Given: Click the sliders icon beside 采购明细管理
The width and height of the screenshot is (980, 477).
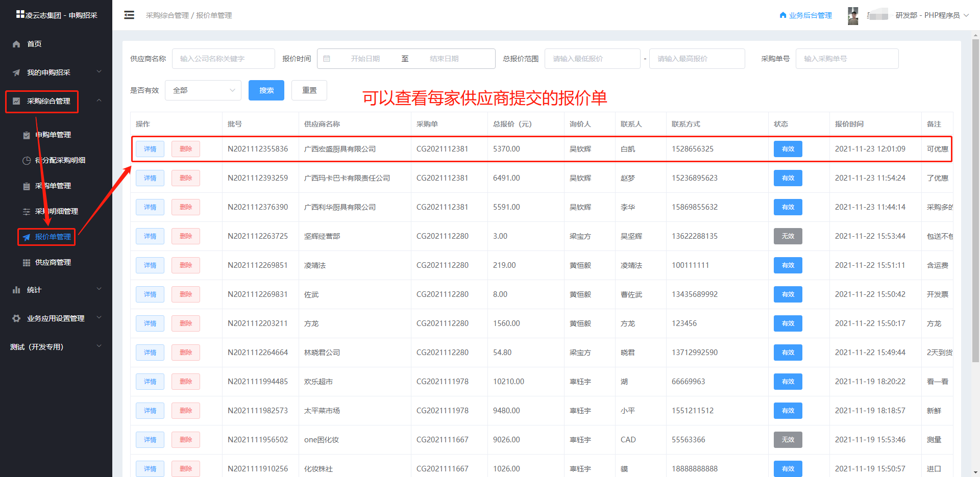Looking at the screenshot, I should 27,211.
